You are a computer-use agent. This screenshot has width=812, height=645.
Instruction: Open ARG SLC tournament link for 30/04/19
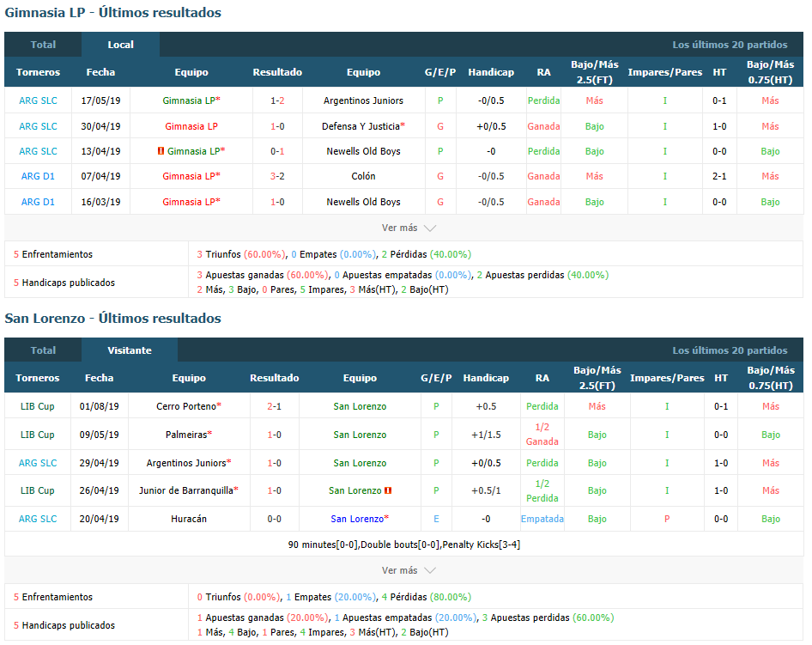(38, 126)
